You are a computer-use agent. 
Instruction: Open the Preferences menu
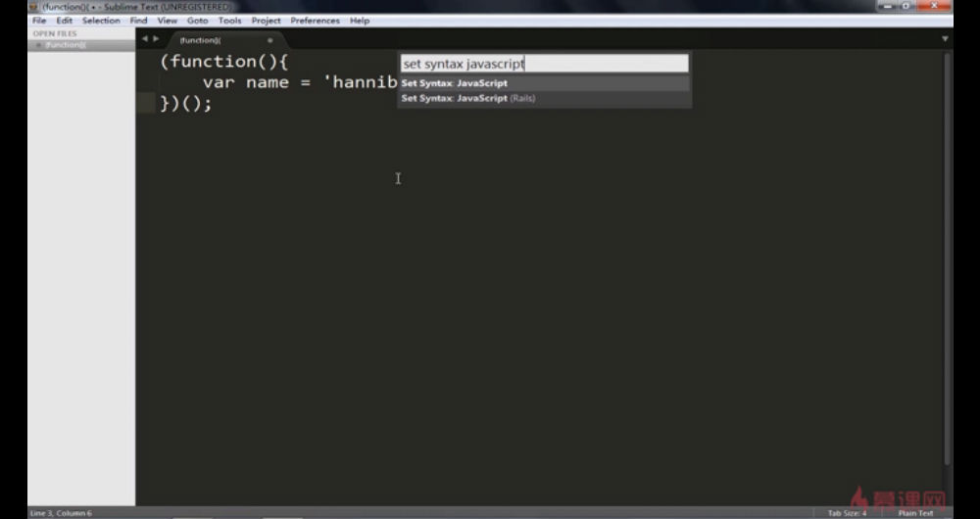(315, 21)
